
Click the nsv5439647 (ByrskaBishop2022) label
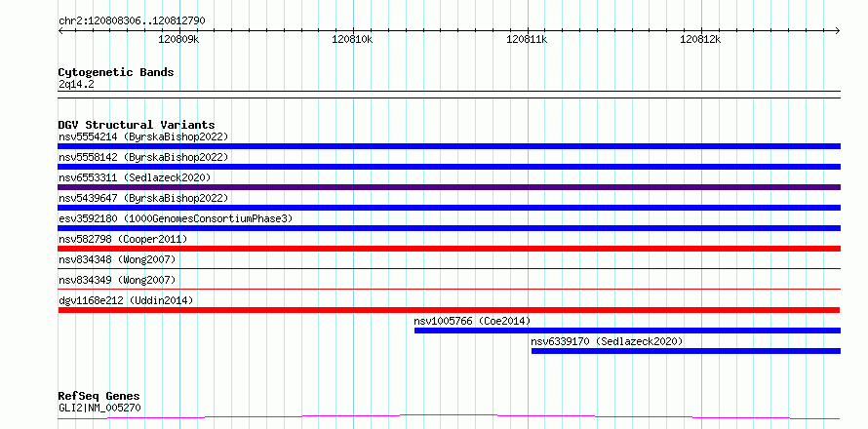pyautogui.click(x=142, y=198)
